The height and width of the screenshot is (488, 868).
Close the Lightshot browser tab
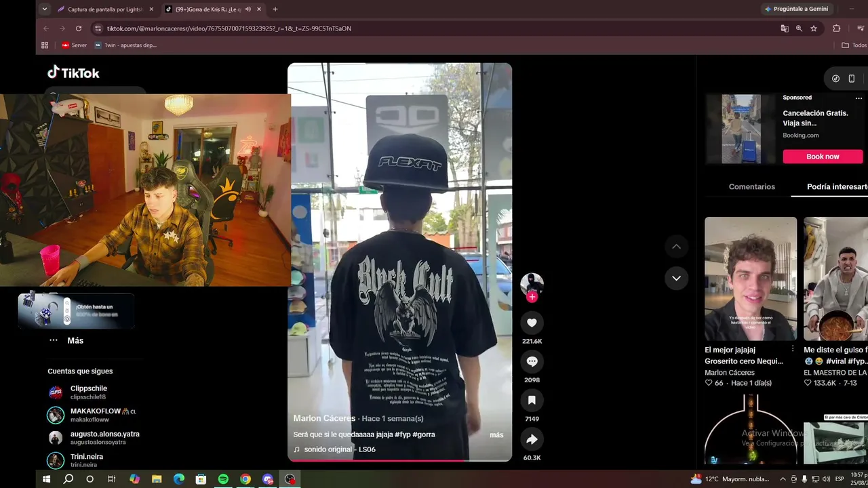click(151, 9)
